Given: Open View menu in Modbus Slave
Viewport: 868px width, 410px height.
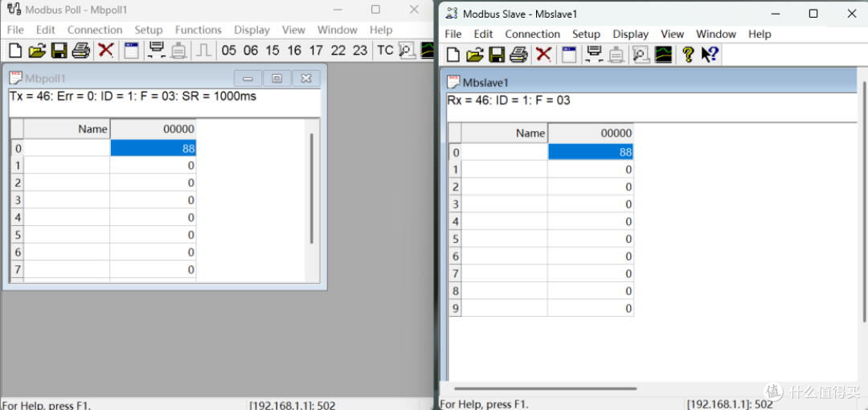Looking at the screenshot, I should (x=673, y=34).
